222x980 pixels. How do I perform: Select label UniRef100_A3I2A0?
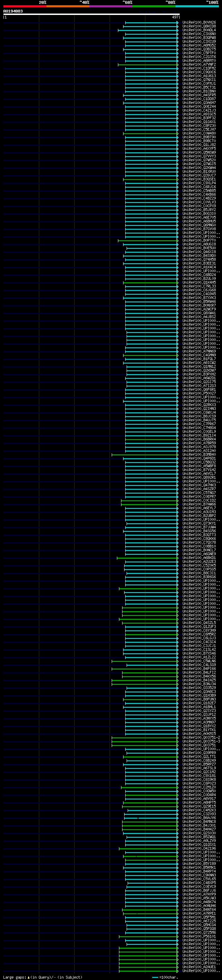pos(199,451)
